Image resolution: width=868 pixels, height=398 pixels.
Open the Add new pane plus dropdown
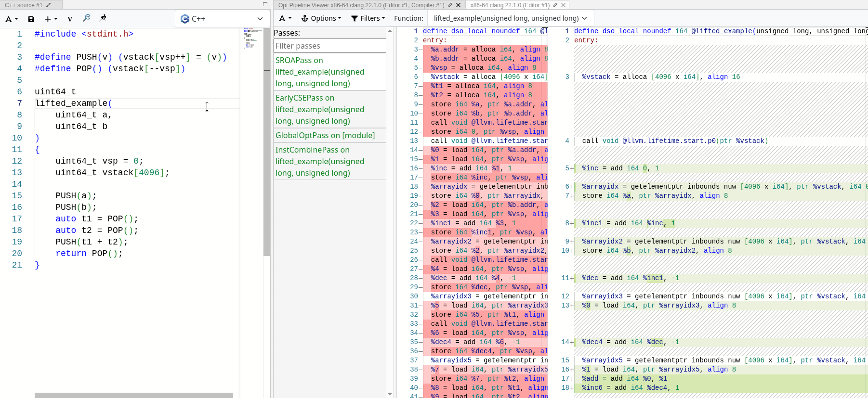click(51, 19)
